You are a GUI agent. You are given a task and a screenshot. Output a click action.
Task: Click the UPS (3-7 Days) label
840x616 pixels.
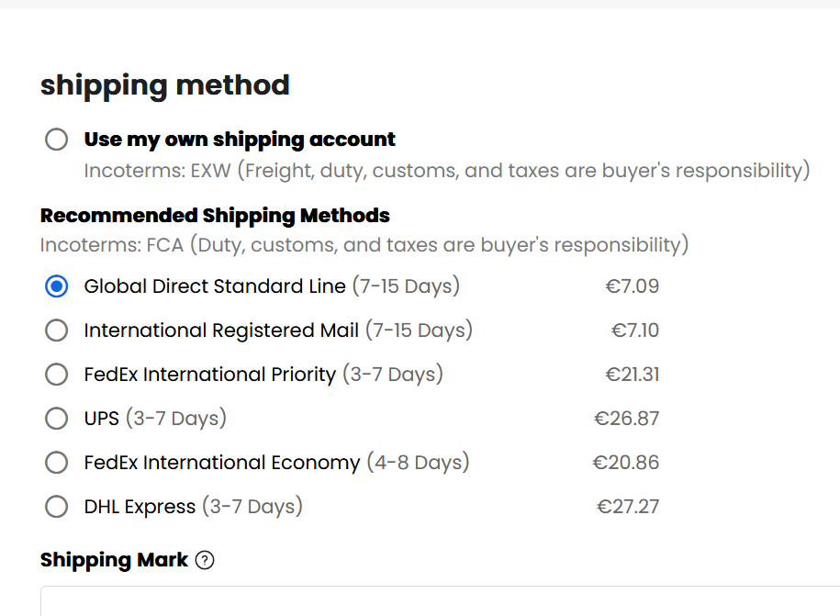click(155, 419)
